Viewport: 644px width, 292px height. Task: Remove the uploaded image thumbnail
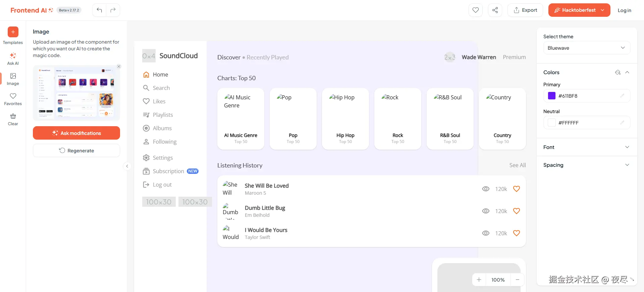click(119, 66)
